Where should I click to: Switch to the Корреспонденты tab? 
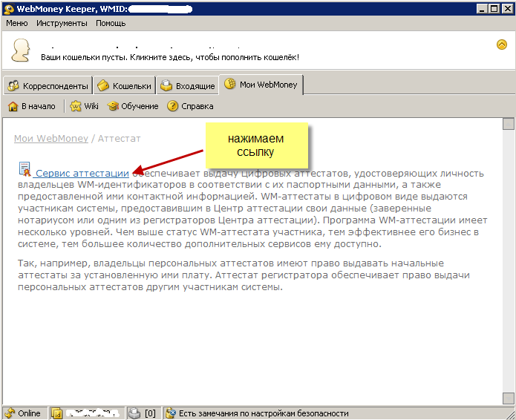(48, 86)
